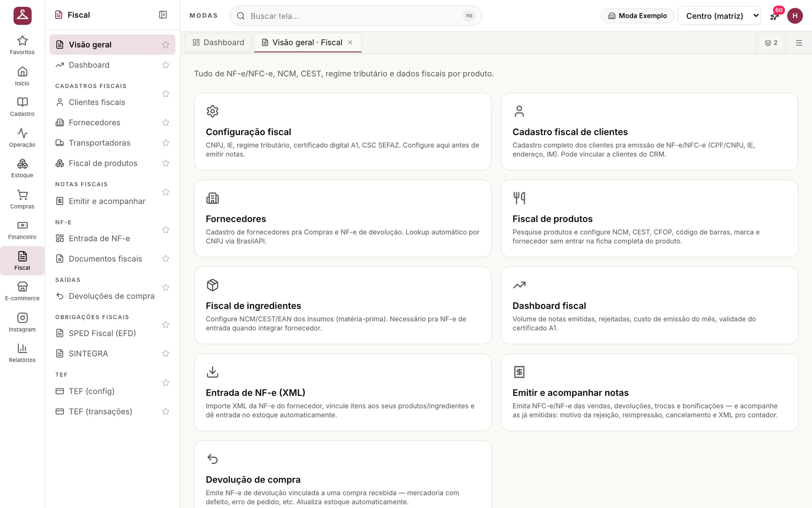Go to Início home icon

pyautogui.click(x=22, y=76)
